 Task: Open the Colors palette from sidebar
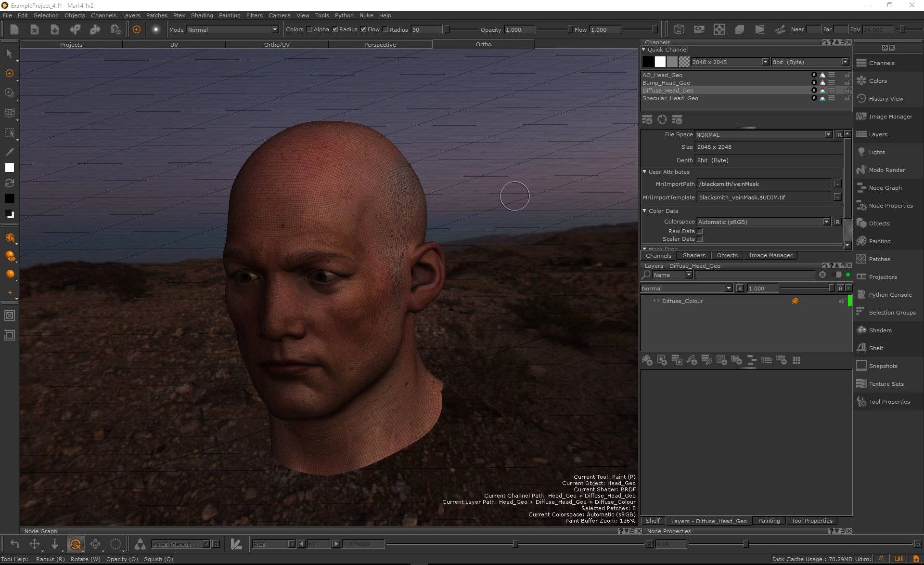877,81
